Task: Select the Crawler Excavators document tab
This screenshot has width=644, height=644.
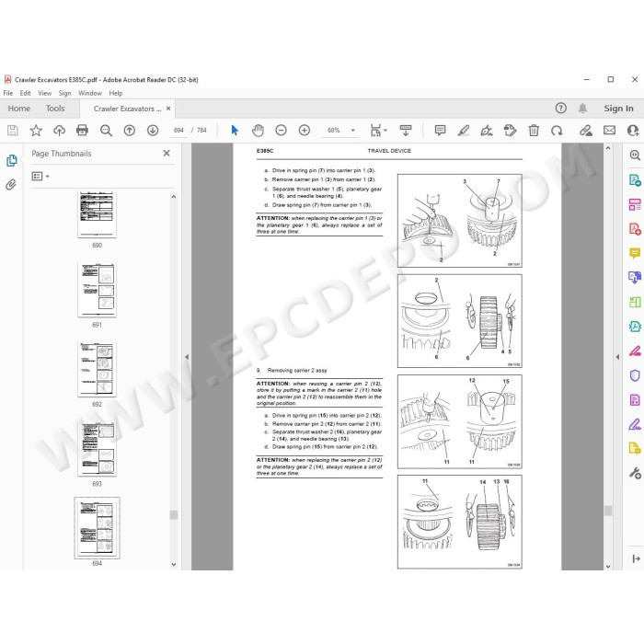Action: (127, 109)
